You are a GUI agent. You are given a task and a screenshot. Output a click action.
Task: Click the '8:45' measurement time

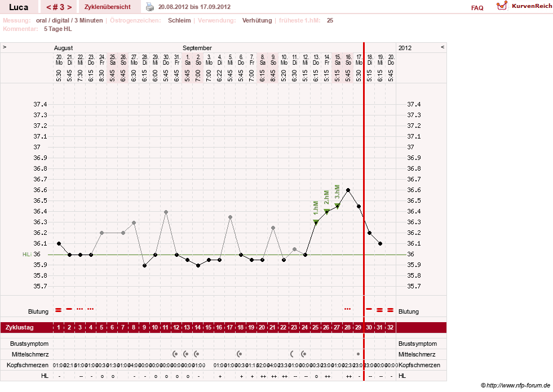[x=273, y=75]
